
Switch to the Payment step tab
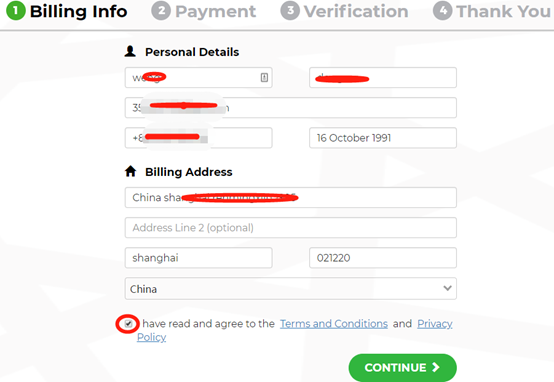[204, 11]
